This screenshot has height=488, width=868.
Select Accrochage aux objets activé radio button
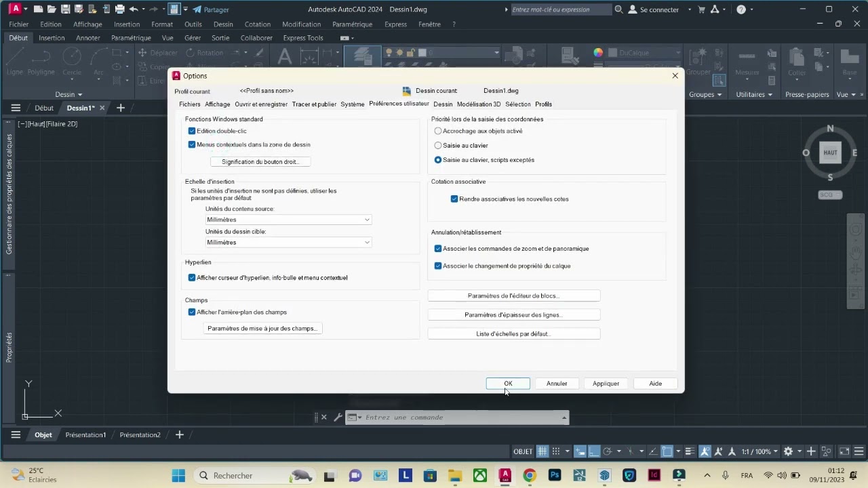point(438,131)
